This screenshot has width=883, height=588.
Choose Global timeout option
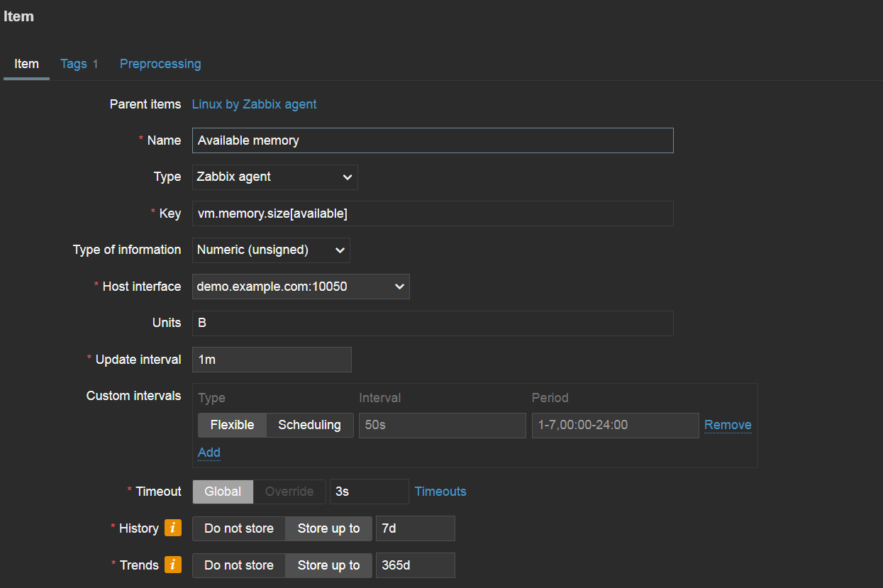223,492
